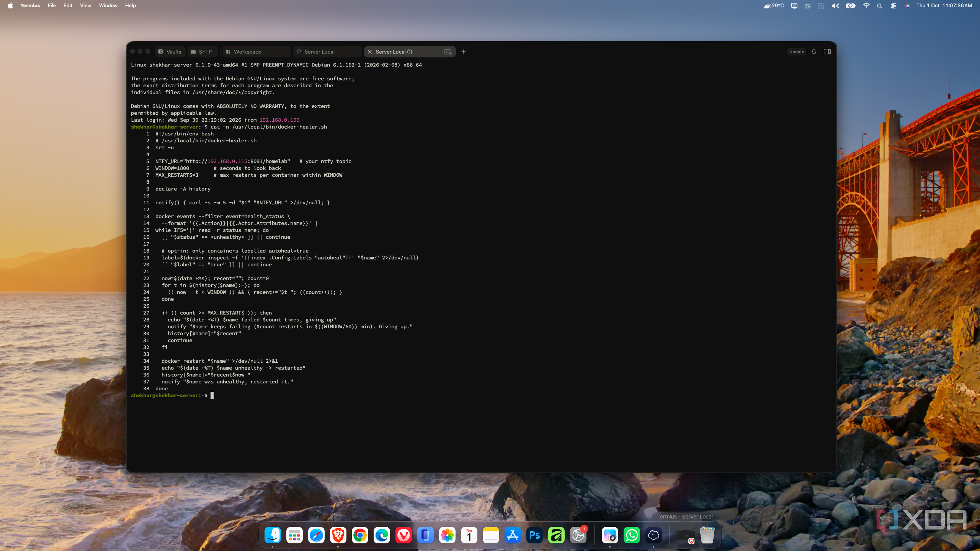This screenshot has width=980, height=551.
Task: Open the Workspace tab
Action: click(x=256, y=52)
